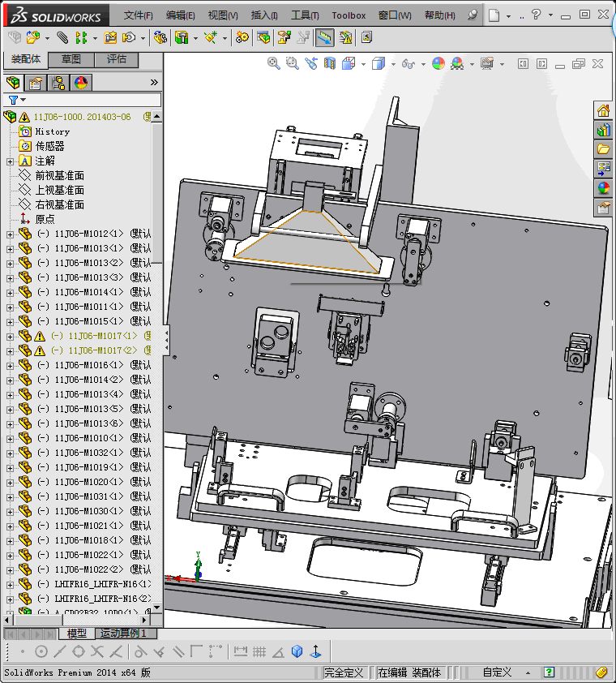The width and height of the screenshot is (616, 683).
Task: Toggle the 3D sketch cube icon
Action: 297,651
